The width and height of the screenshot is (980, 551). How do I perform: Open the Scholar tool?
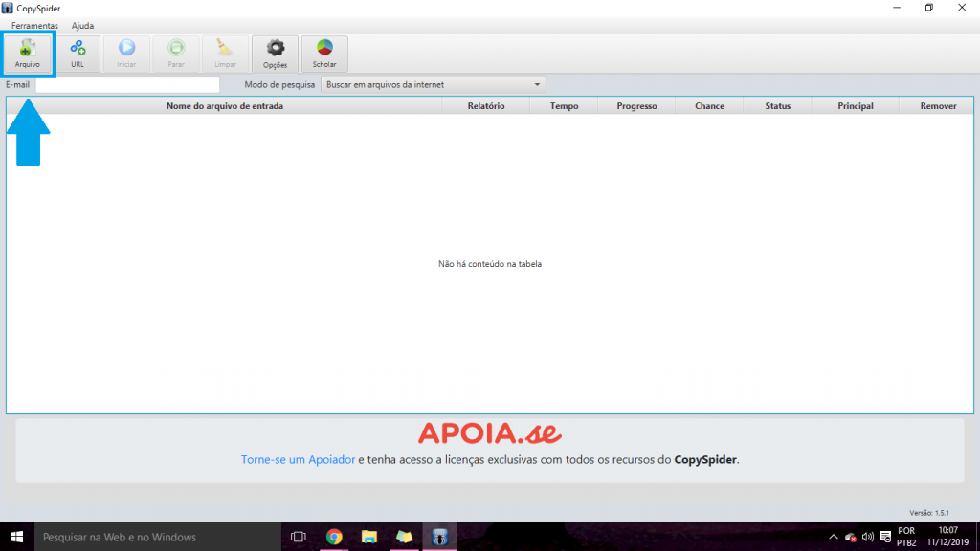click(x=324, y=54)
